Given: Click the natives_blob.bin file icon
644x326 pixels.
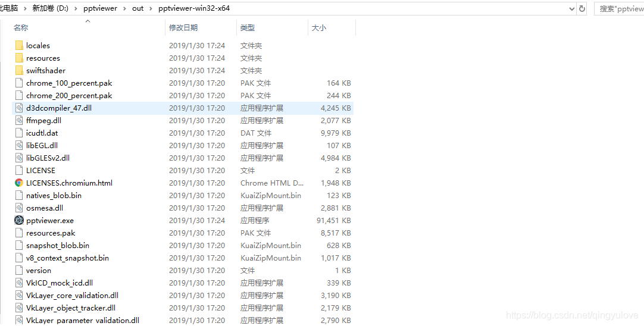Looking at the screenshot, I should coord(19,196).
